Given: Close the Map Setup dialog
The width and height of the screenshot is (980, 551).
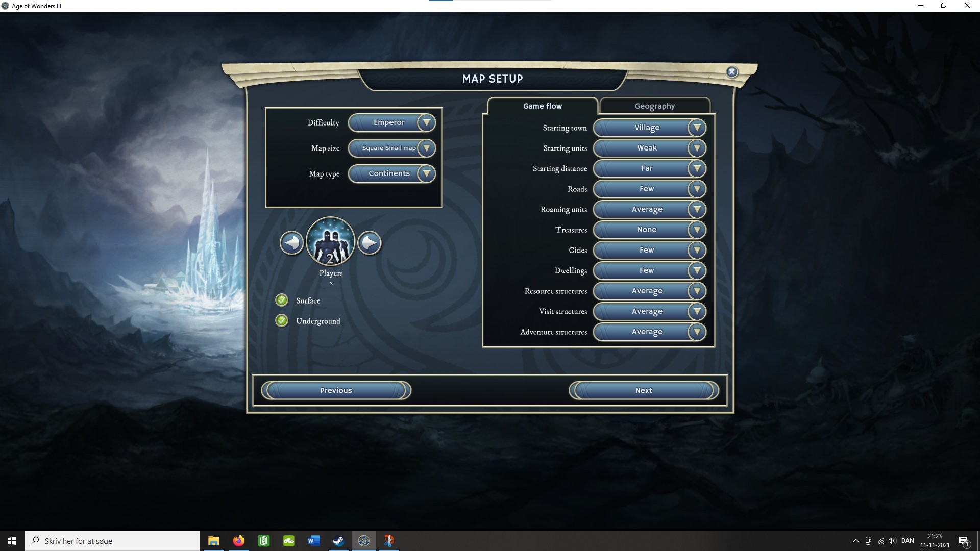Looking at the screenshot, I should click(732, 72).
